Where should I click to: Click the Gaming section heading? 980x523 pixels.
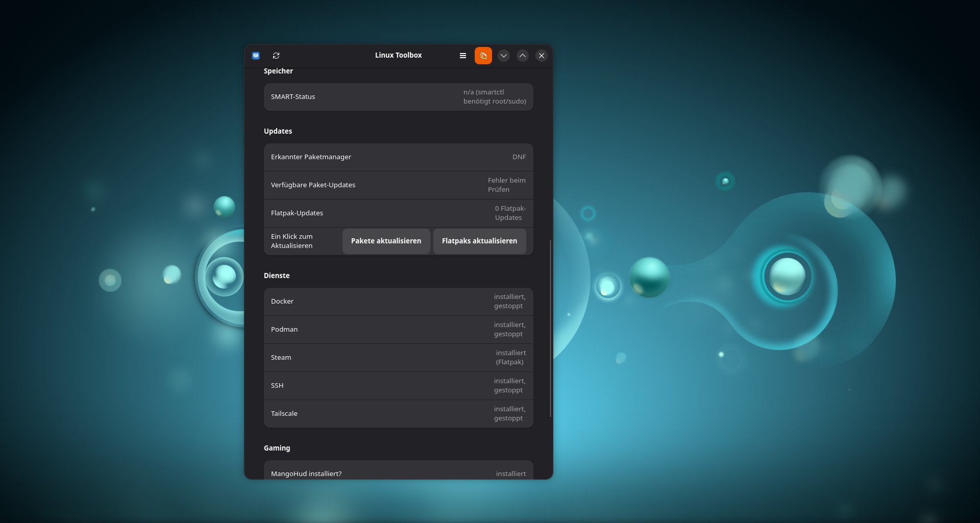point(277,448)
